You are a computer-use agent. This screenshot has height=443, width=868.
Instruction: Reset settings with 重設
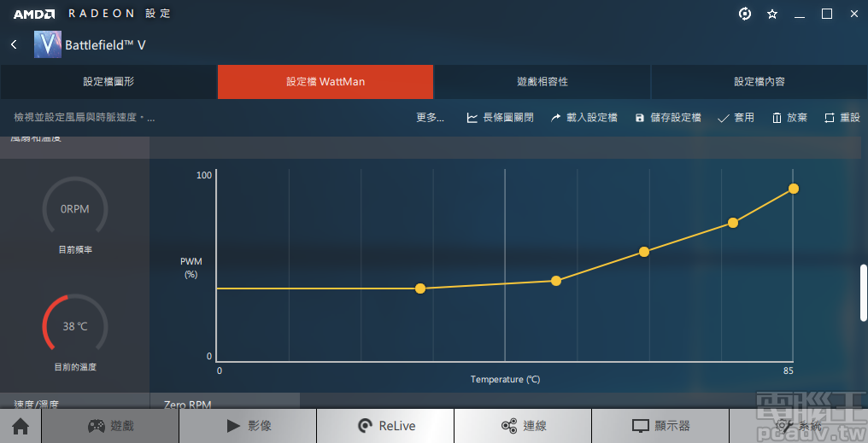(x=842, y=118)
